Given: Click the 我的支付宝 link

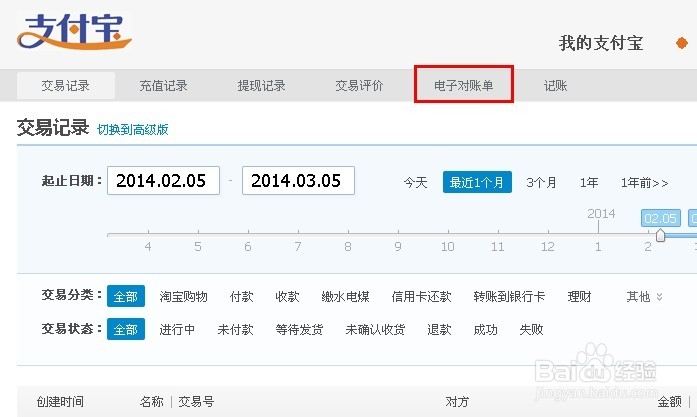Looking at the screenshot, I should coord(600,43).
